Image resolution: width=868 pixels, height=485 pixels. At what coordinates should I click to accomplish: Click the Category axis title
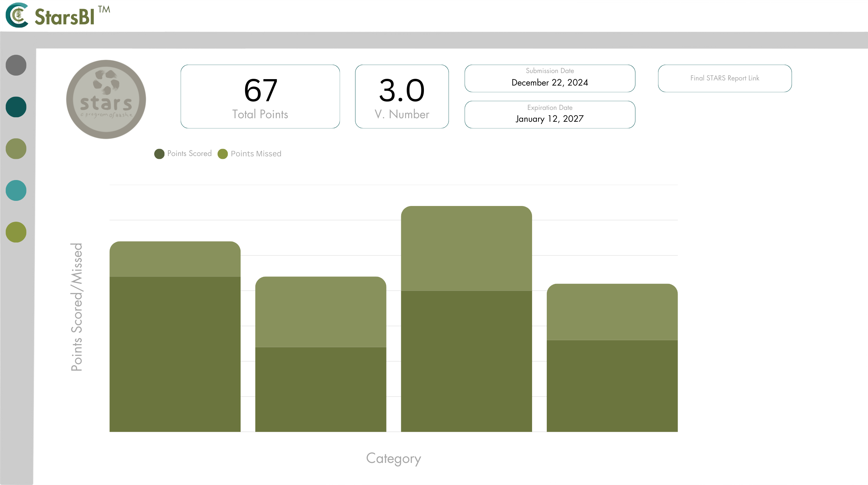coord(393,459)
